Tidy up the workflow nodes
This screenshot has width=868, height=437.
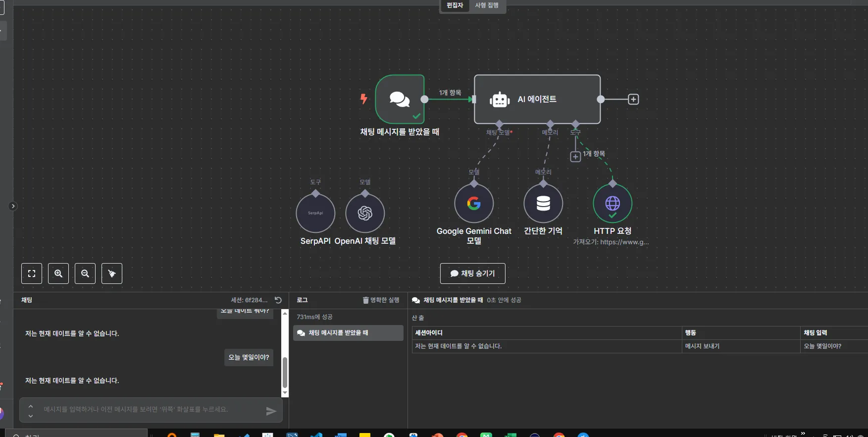(112, 273)
